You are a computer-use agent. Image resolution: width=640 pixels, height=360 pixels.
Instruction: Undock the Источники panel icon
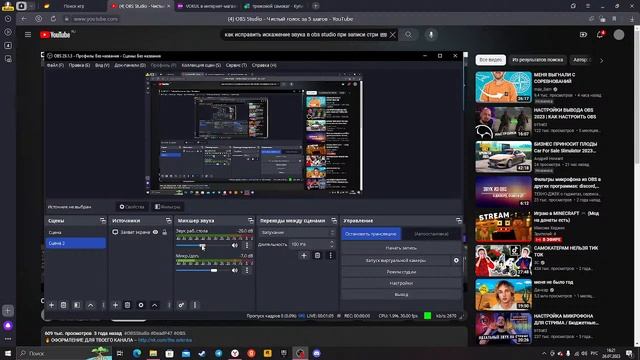[168, 220]
